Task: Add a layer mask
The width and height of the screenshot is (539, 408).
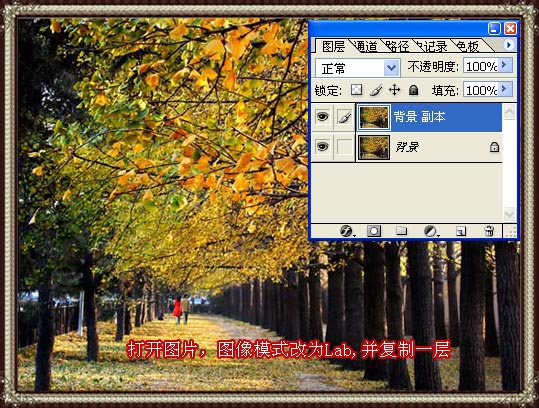Action: click(374, 231)
